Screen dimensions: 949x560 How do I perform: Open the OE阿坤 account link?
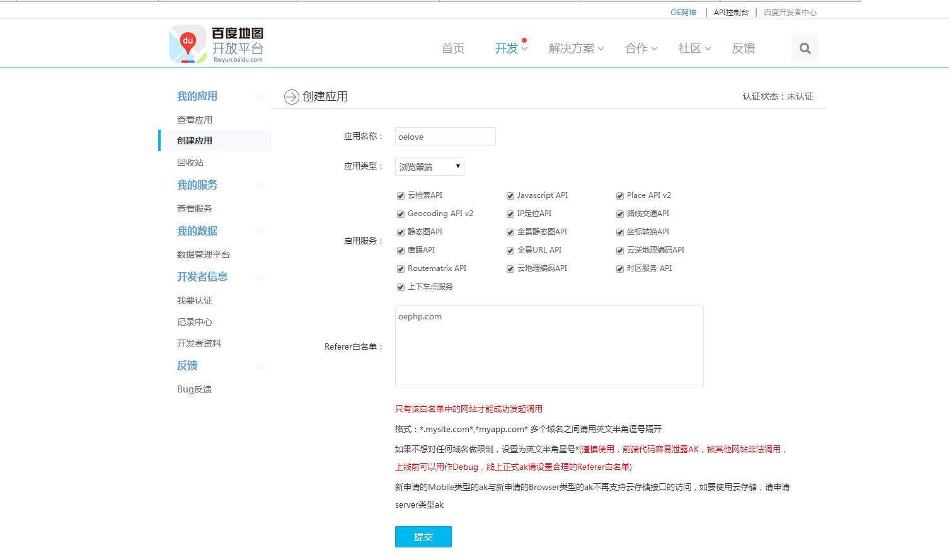tap(683, 12)
